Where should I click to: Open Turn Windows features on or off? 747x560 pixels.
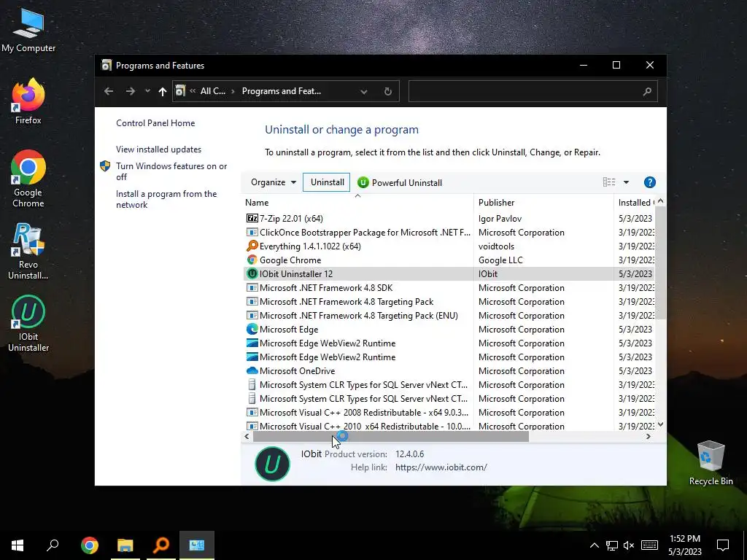pyautogui.click(x=171, y=171)
